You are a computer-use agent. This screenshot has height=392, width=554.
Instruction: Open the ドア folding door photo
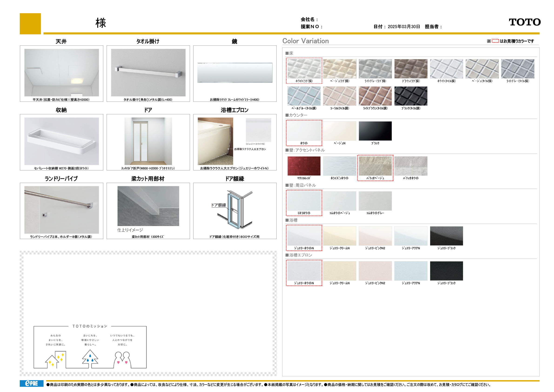click(x=148, y=141)
